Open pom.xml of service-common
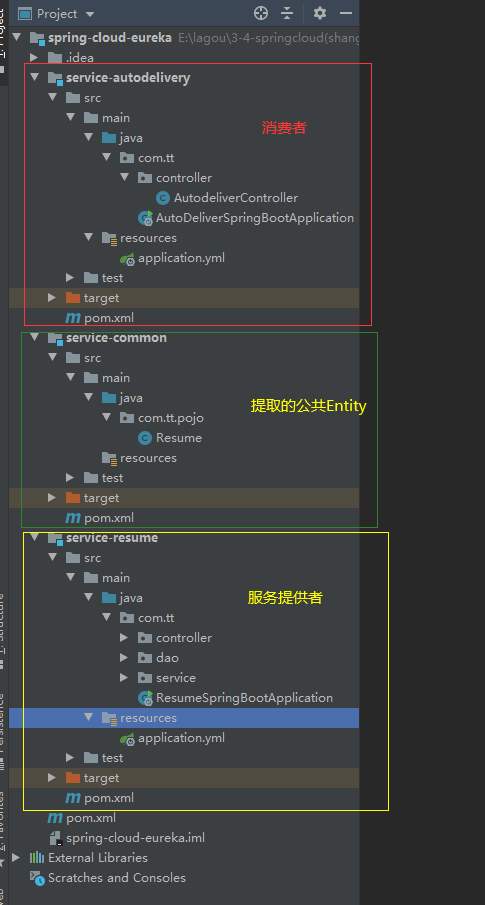485x905 pixels. click(x=109, y=518)
